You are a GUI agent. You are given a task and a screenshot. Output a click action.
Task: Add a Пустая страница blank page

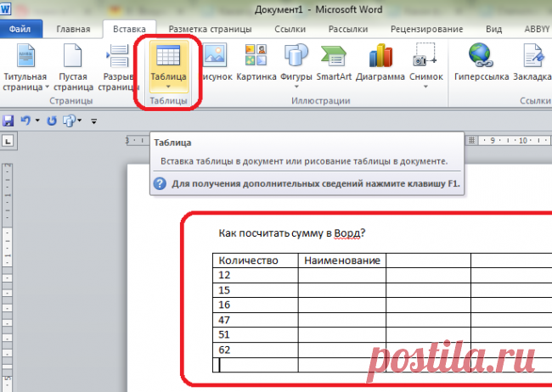(73, 68)
